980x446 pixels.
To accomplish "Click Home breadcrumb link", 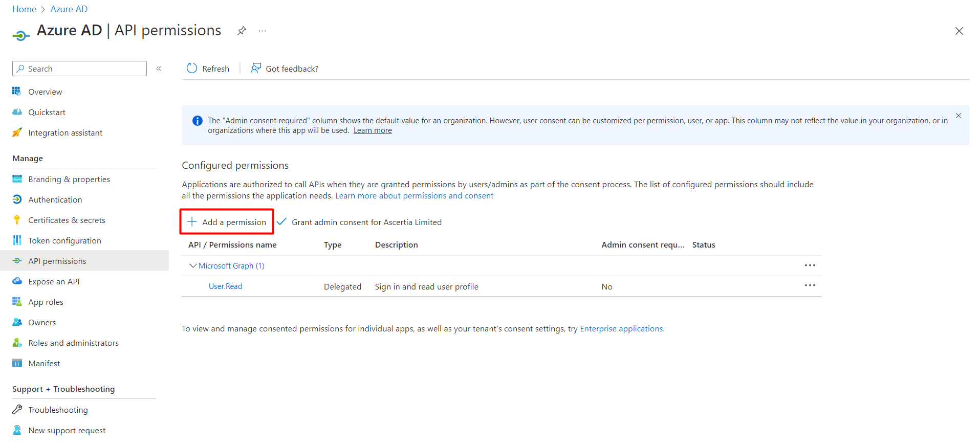I will pyautogui.click(x=24, y=9).
